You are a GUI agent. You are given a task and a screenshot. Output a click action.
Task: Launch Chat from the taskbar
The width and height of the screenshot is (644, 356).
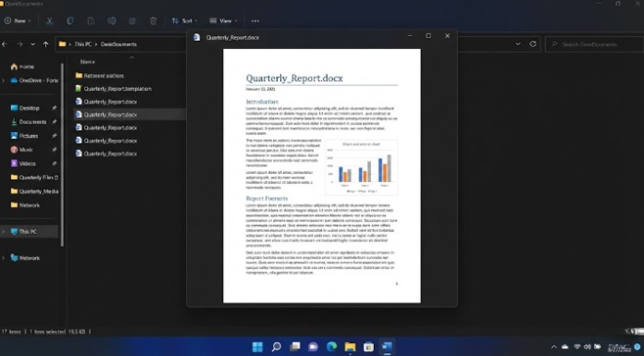pyautogui.click(x=314, y=347)
